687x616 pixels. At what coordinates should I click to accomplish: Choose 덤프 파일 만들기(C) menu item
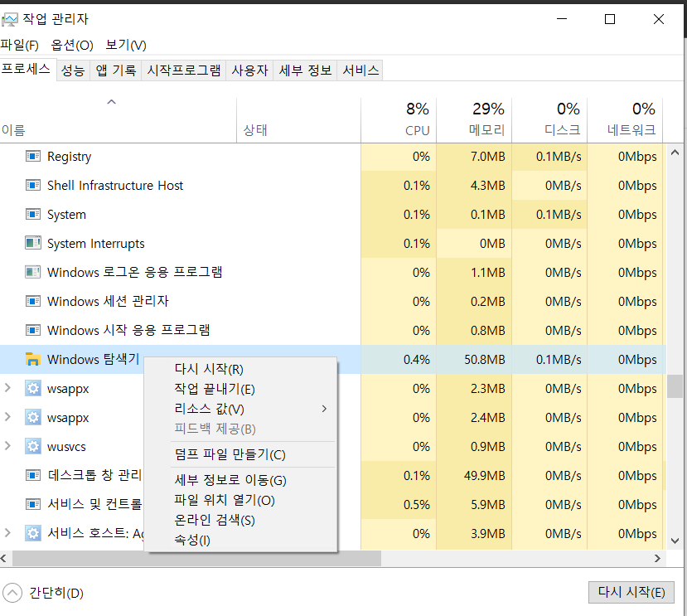coord(240,454)
